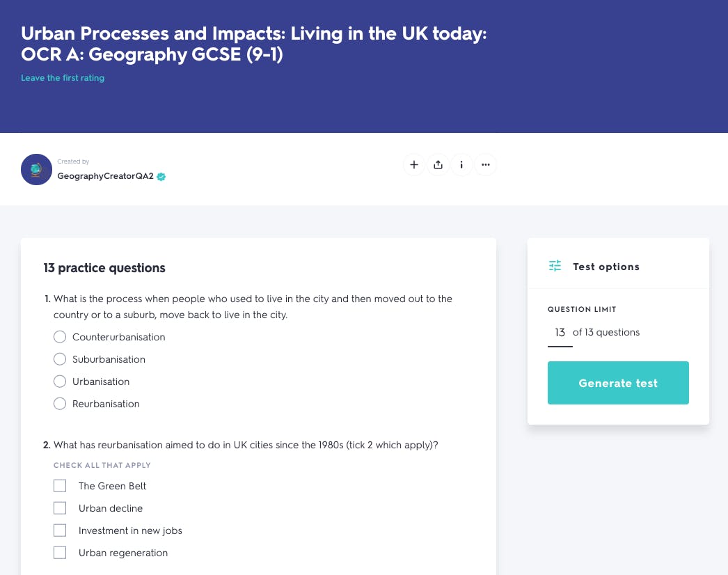This screenshot has height=575, width=728.
Task: Open the Leave the first rating link
Action: [63, 77]
